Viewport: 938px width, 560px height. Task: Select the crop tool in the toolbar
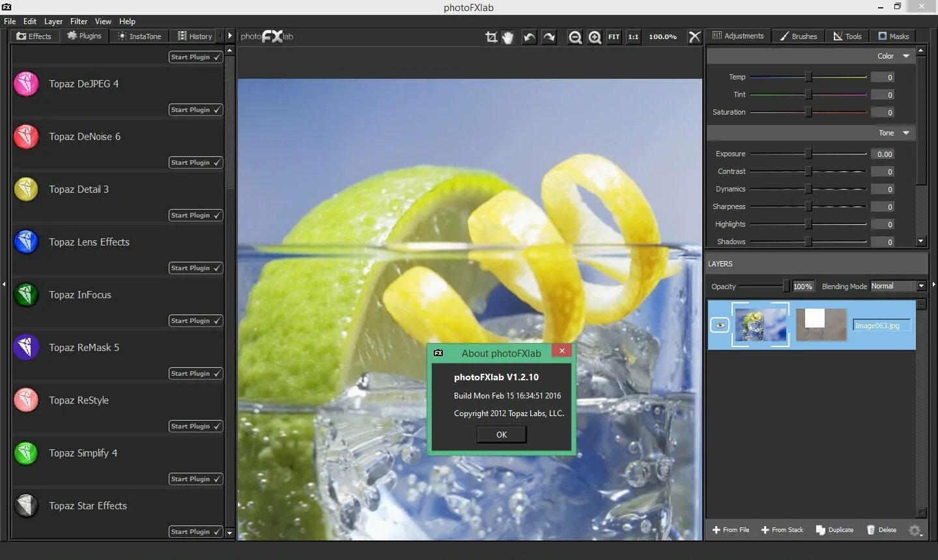(491, 37)
